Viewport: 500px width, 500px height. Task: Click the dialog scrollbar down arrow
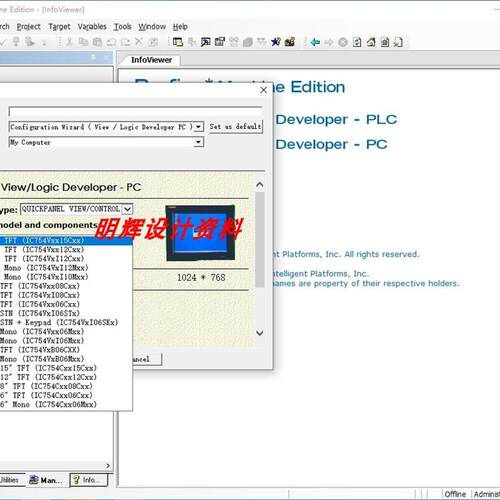coord(260,333)
